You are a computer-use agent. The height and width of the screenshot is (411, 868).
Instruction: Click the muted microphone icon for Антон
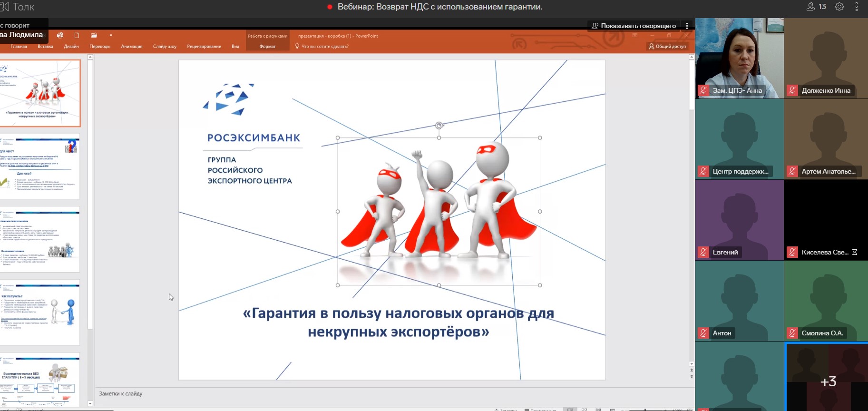703,333
